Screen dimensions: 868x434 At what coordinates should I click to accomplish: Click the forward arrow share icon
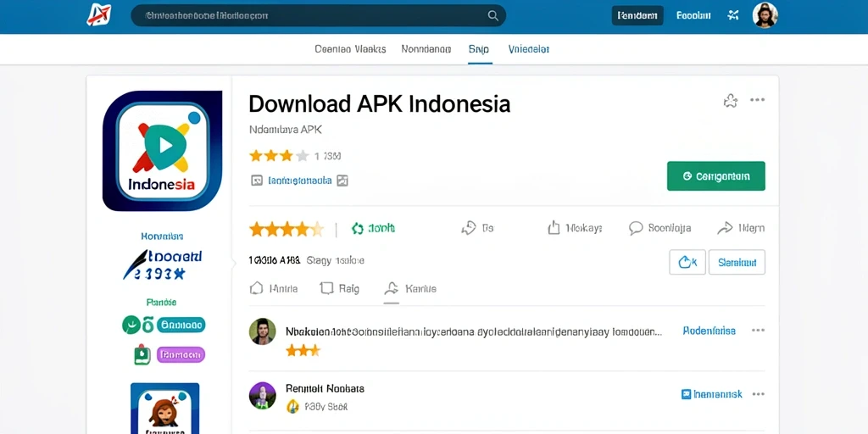pyautogui.click(x=725, y=228)
